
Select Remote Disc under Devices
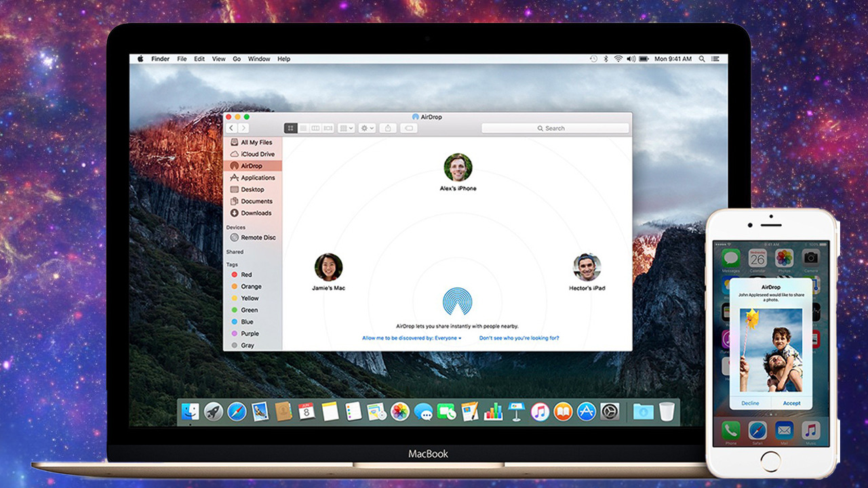252,237
